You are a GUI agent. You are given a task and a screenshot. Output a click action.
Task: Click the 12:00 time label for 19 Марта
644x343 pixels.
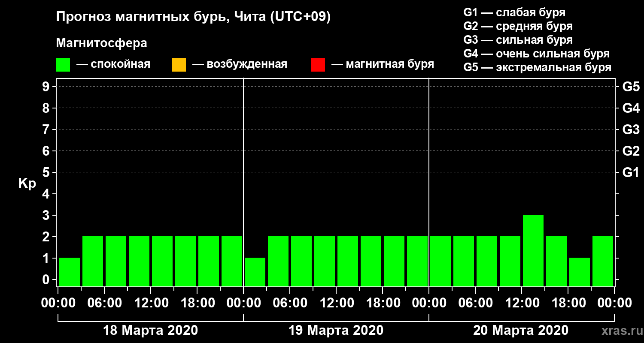[x=336, y=303]
